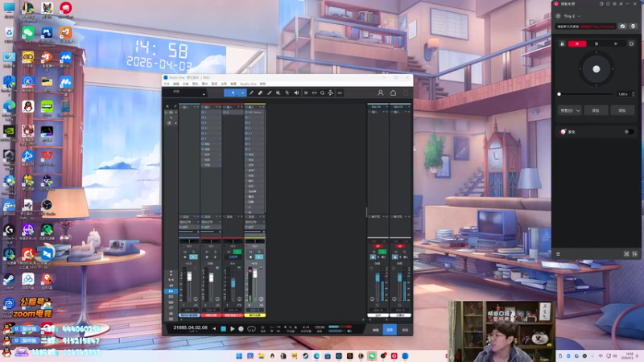Mute channel 4 in the mixer

(x=250, y=252)
